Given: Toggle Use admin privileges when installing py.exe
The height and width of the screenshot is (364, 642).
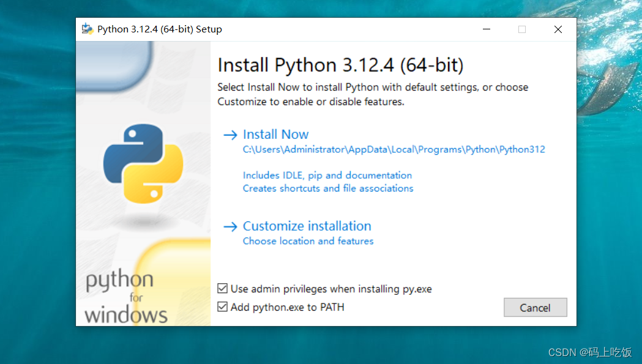Looking at the screenshot, I should (x=222, y=288).
